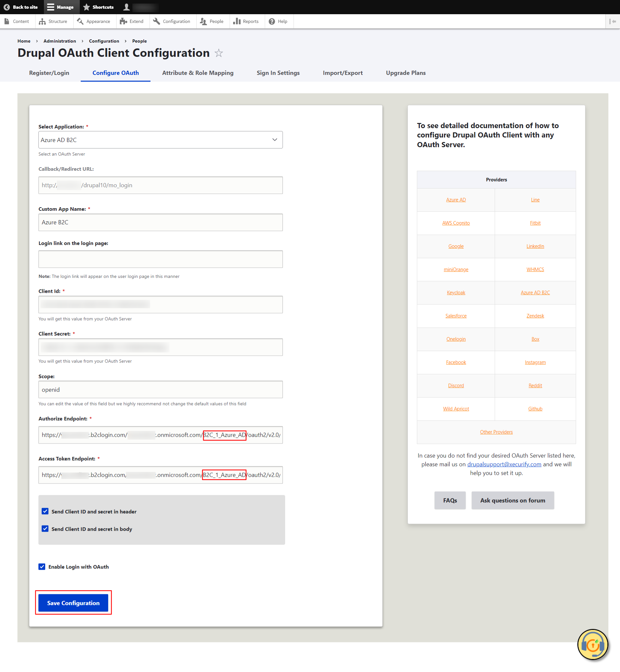Open Azure AD B2C provider guide link
Screen dimensions: 620x672
point(535,292)
